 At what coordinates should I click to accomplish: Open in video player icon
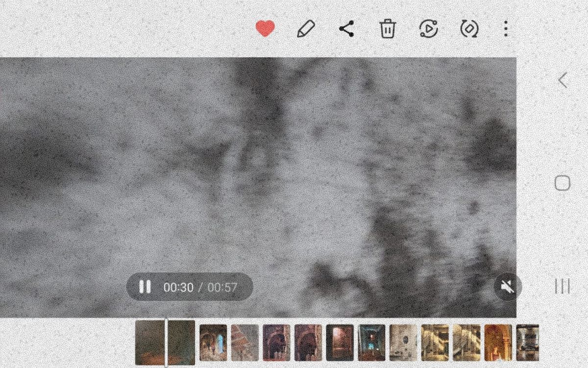(x=429, y=29)
